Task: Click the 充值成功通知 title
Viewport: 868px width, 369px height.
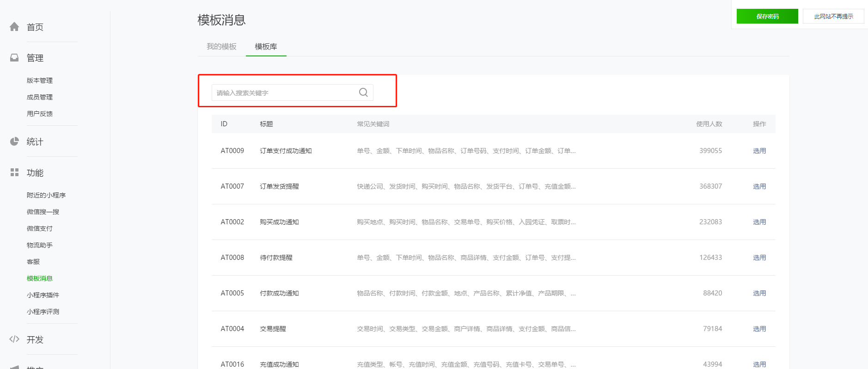Action: (279, 364)
